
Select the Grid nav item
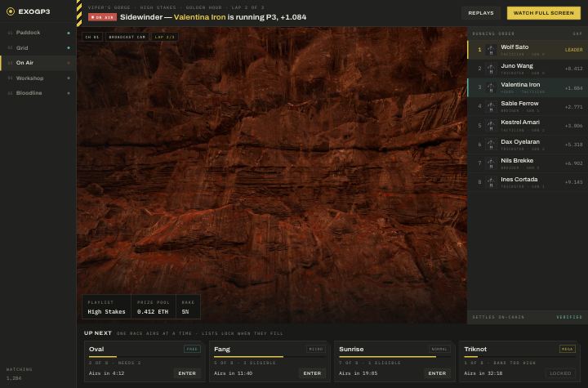click(x=38, y=47)
